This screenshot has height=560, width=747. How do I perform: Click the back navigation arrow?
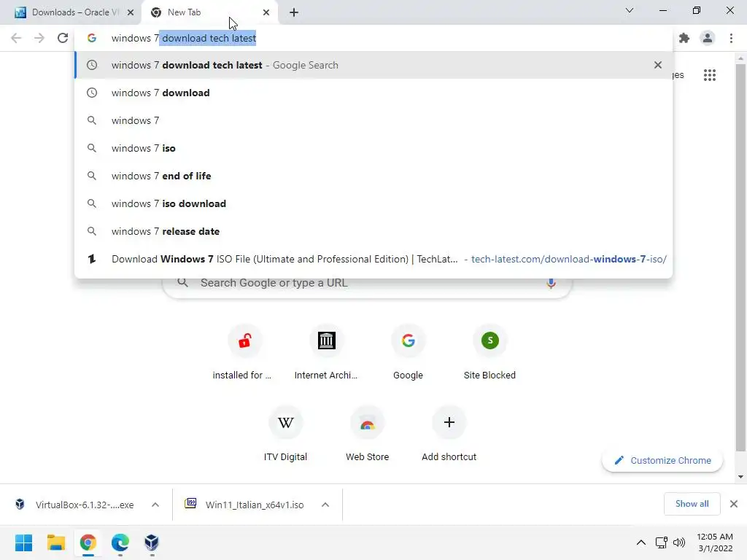point(16,38)
